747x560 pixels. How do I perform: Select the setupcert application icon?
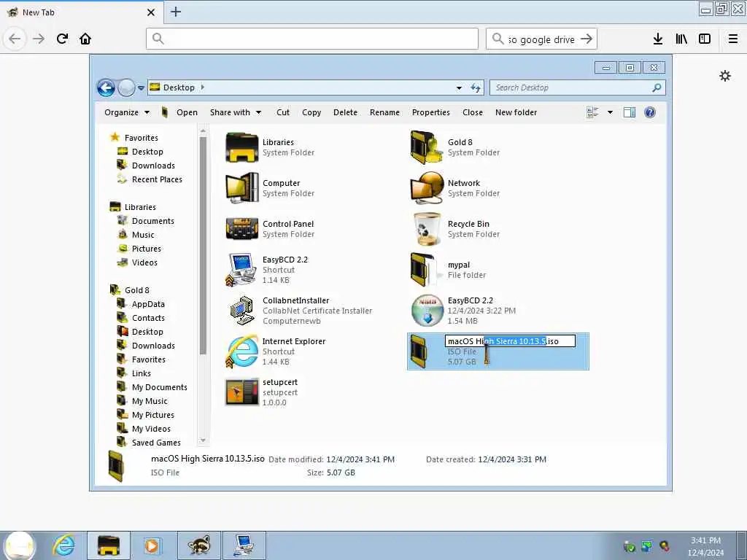pos(242,392)
